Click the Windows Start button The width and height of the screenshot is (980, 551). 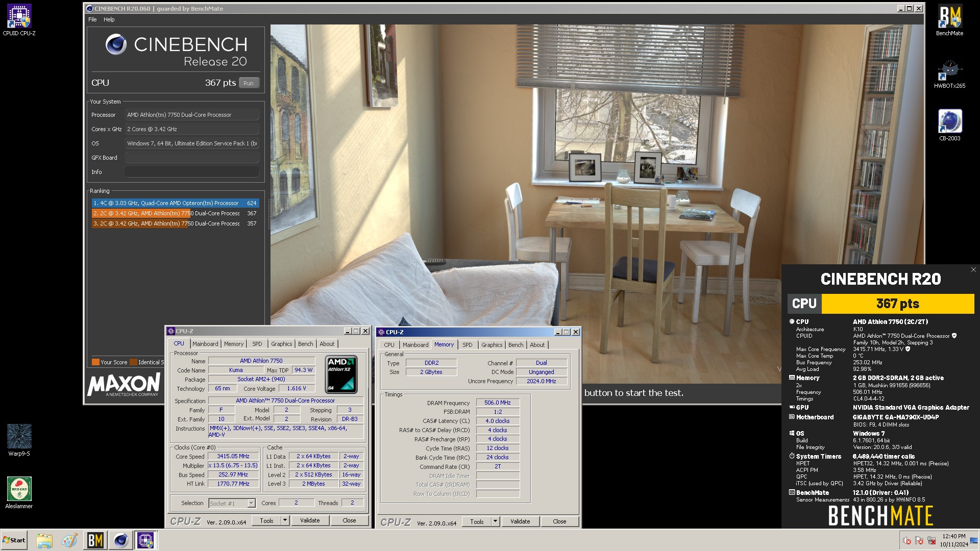coord(14,540)
